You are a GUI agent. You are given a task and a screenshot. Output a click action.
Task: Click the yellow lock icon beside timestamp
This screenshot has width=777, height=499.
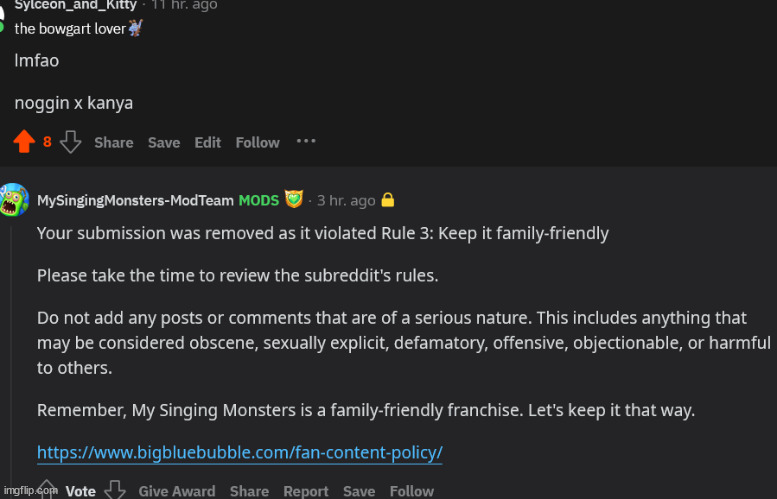(388, 200)
